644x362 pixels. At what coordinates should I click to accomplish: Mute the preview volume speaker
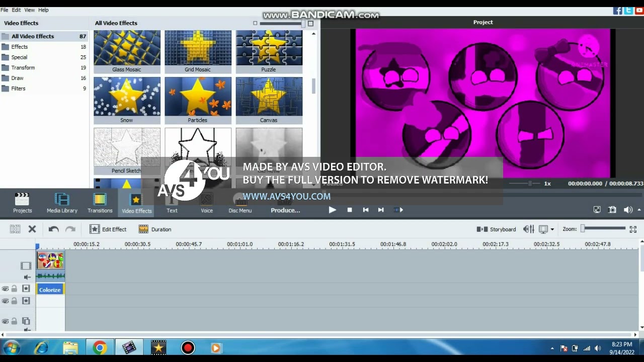tap(628, 210)
